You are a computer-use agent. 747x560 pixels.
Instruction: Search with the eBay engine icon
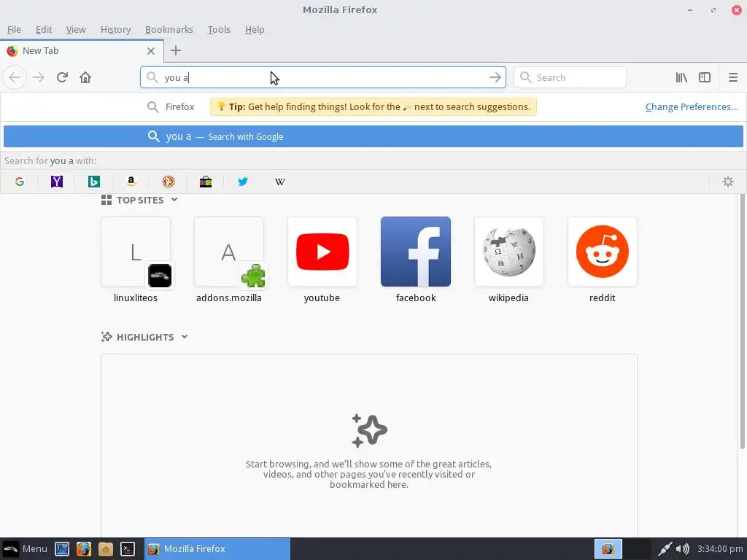pos(205,182)
